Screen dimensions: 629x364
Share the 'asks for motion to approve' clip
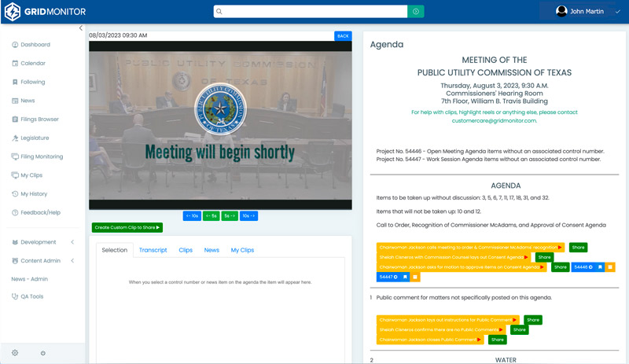(x=561, y=267)
